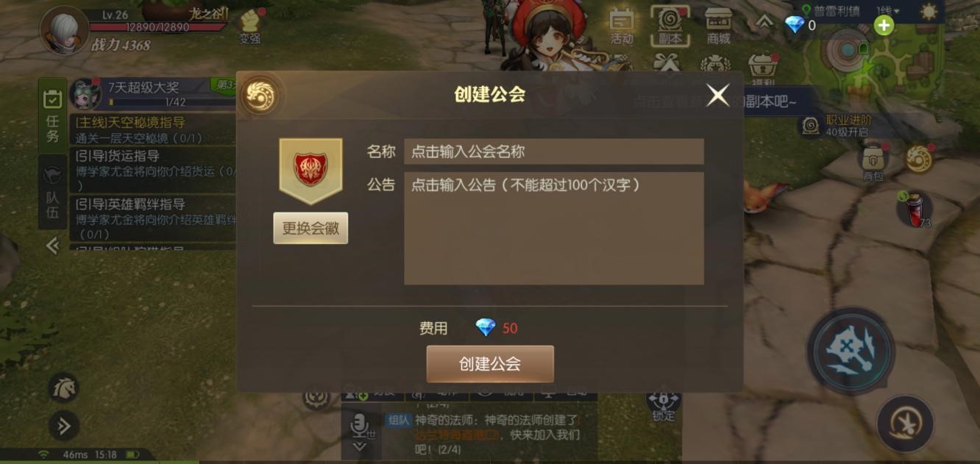Use the red health potion icon
Screen dimensions: 980x464
click(x=915, y=208)
